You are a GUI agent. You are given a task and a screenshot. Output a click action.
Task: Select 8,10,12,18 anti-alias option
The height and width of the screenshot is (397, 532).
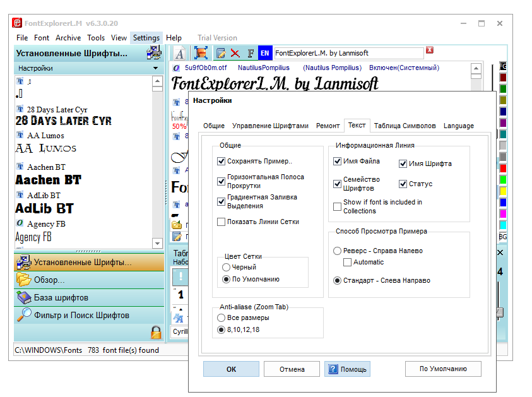click(x=222, y=330)
